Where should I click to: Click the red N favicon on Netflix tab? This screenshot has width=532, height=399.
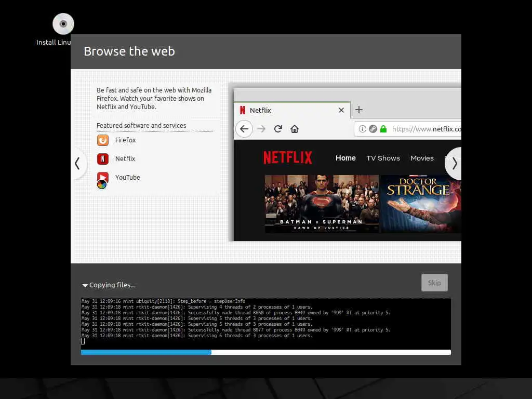(242, 110)
